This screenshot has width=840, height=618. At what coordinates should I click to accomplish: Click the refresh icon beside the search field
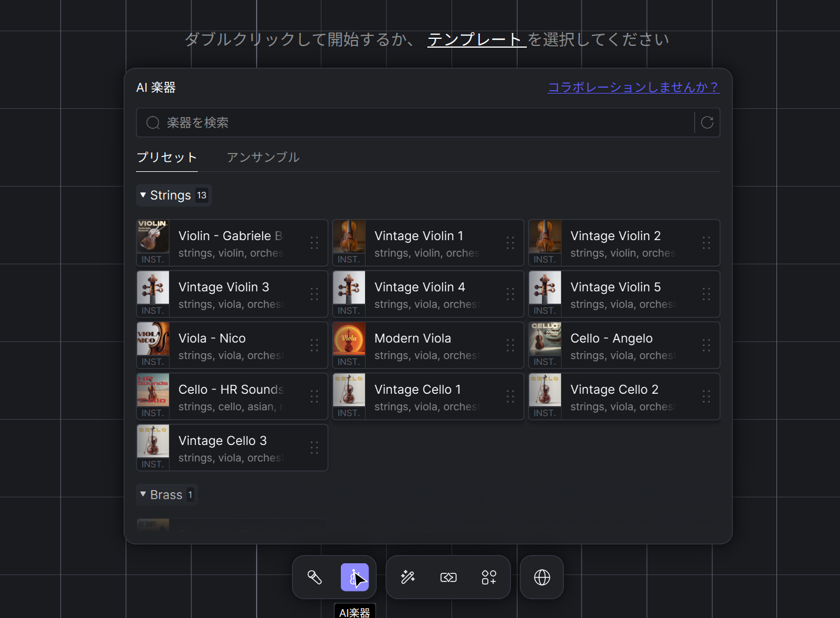tap(707, 122)
